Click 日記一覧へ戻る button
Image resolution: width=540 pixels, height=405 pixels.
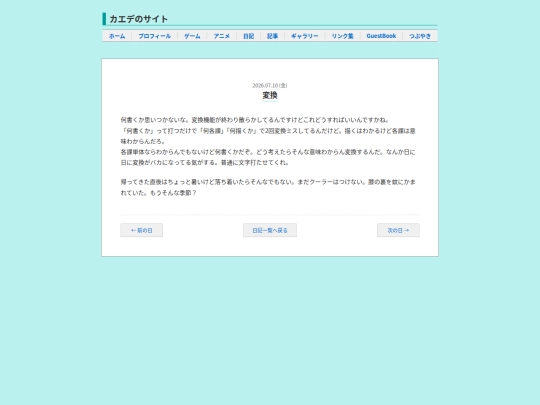point(270,230)
